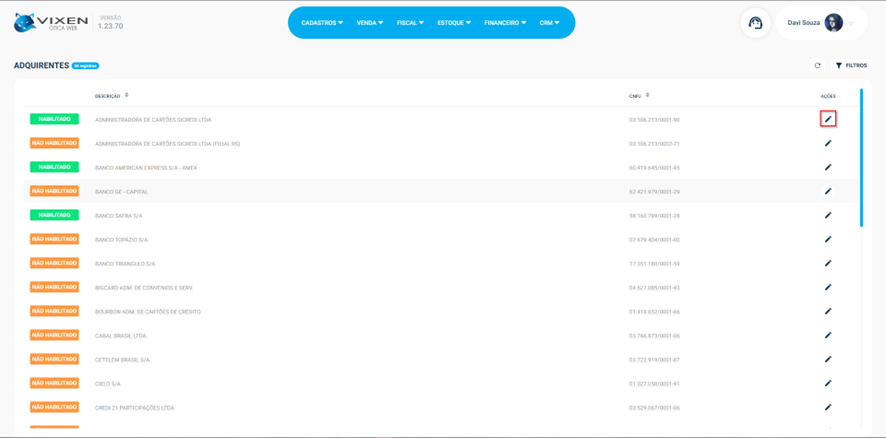Sort the table by the Descrição column

click(x=112, y=96)
